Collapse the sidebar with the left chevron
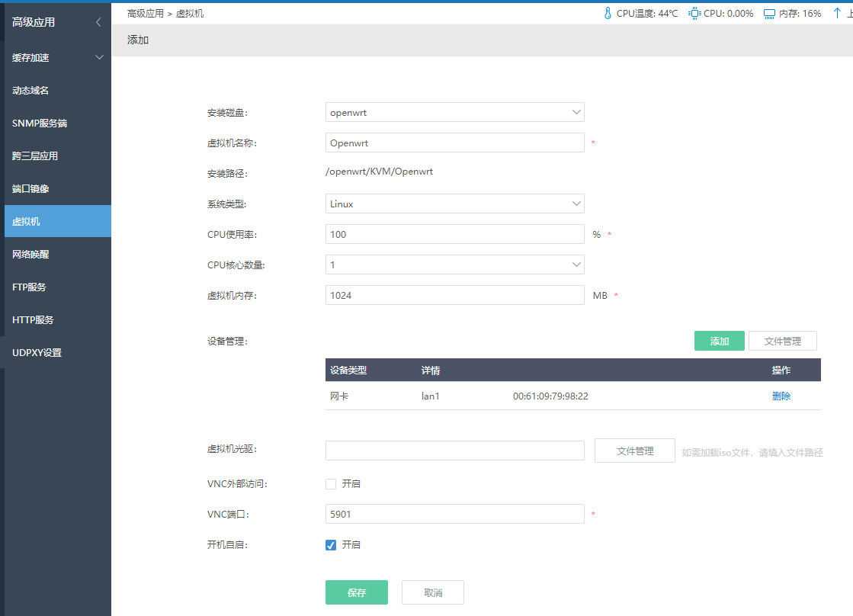 coord(98,22)
